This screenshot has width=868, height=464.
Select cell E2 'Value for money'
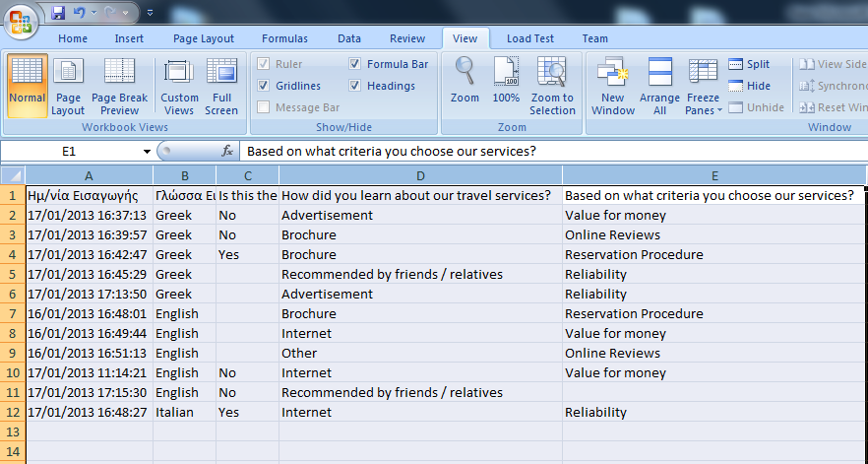tap(714, 215)
